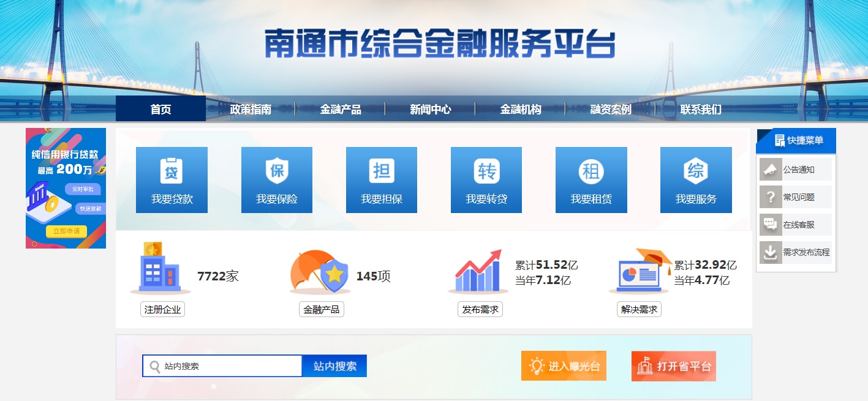This screenshot has height=401, width=868.
Task: Open the 我要担保 guarantee tile
Action: 382,180
